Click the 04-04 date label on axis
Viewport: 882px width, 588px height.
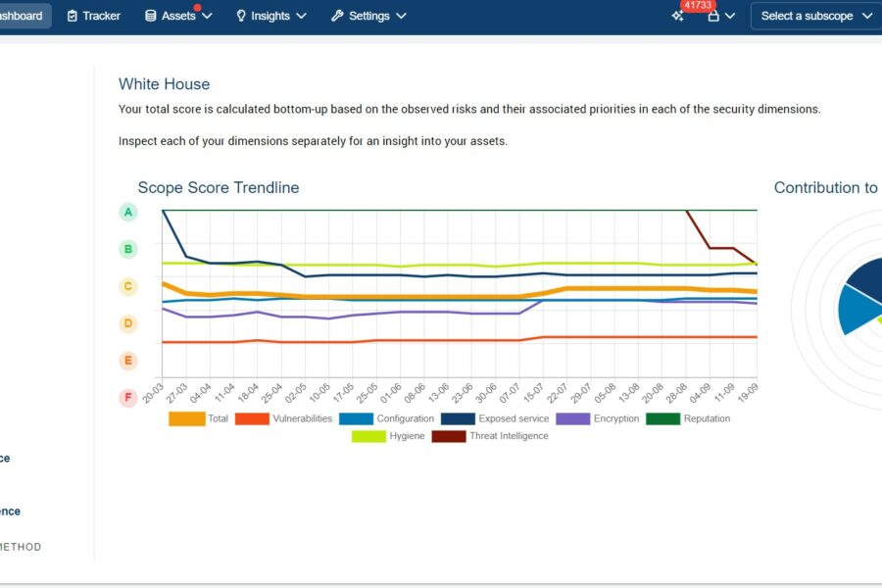[200, 393]
